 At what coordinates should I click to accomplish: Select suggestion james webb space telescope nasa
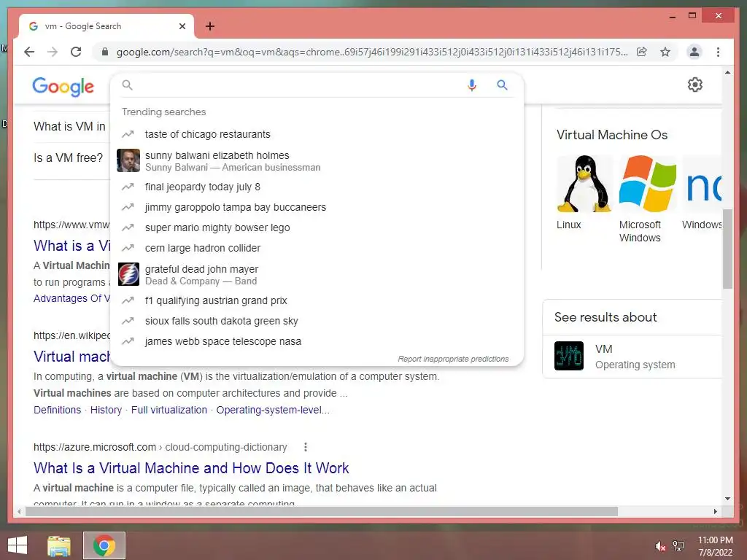[317, 341]
